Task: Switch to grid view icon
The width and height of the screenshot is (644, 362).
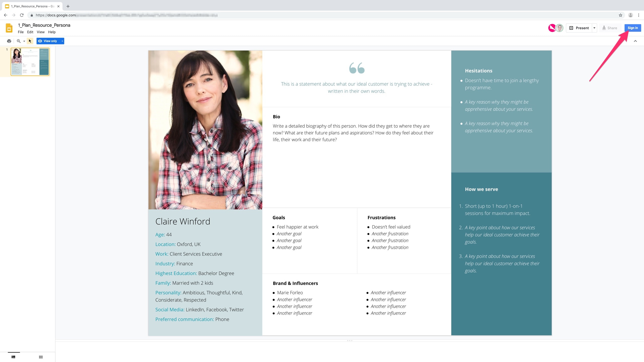Action: tap(41, 357)
